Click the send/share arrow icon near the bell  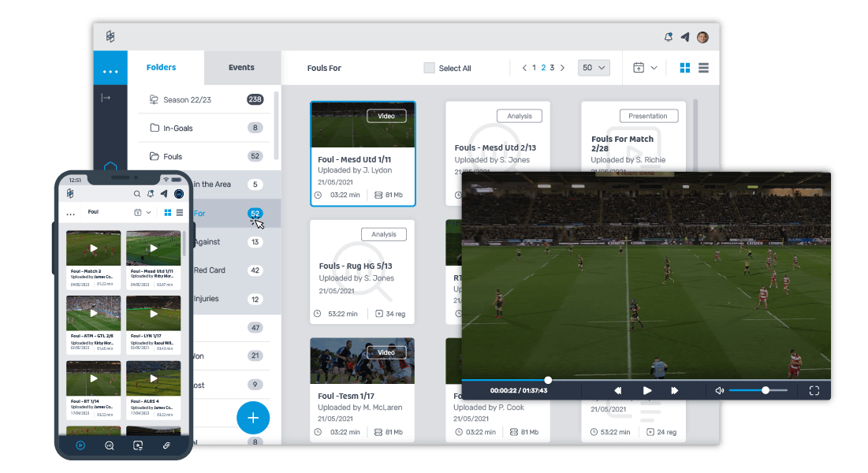(685, 37)
